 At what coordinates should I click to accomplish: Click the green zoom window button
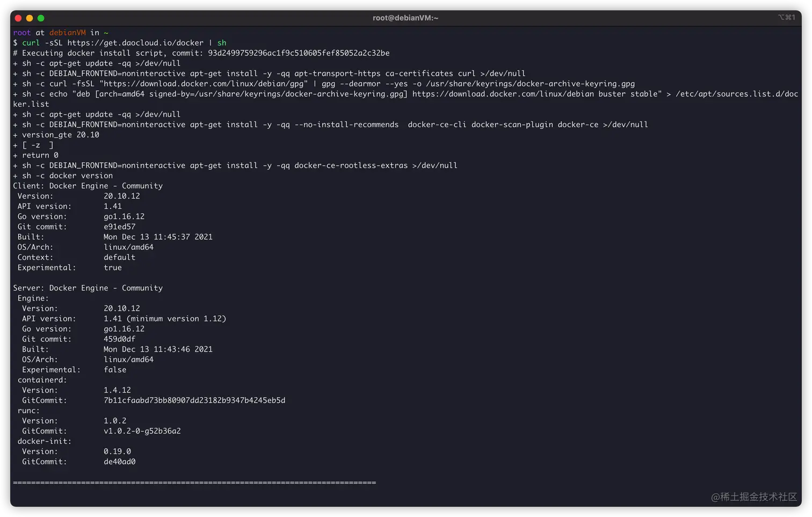click(x=41, y=18)
